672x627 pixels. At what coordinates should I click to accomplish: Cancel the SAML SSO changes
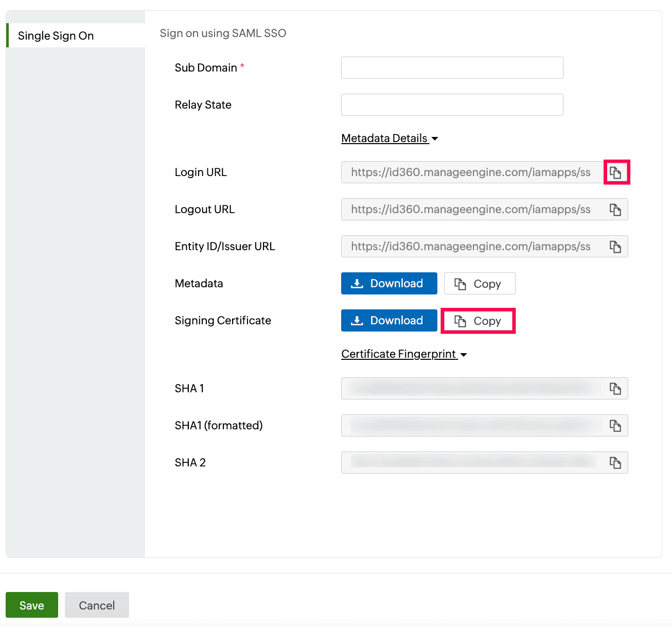tap(97, 605)
